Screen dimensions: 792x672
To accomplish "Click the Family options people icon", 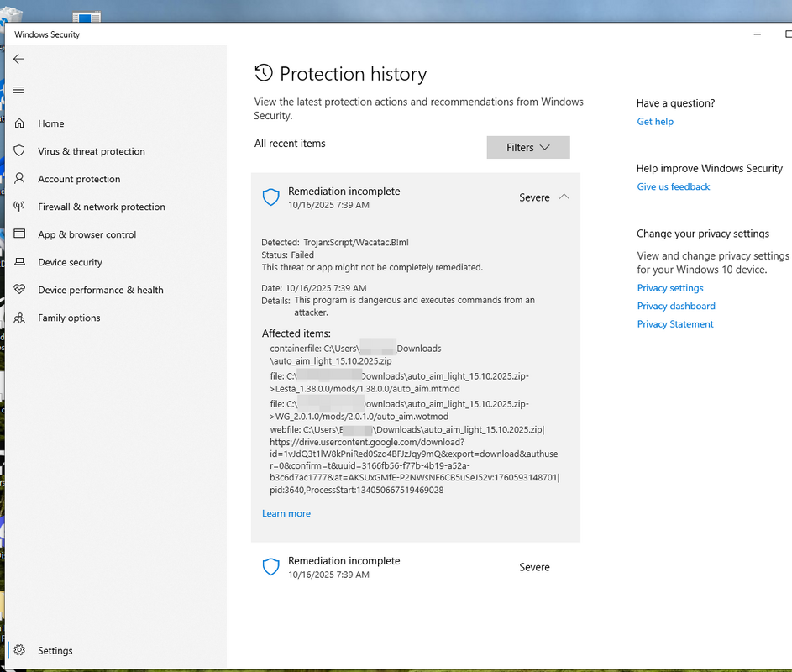I will 19,318.
